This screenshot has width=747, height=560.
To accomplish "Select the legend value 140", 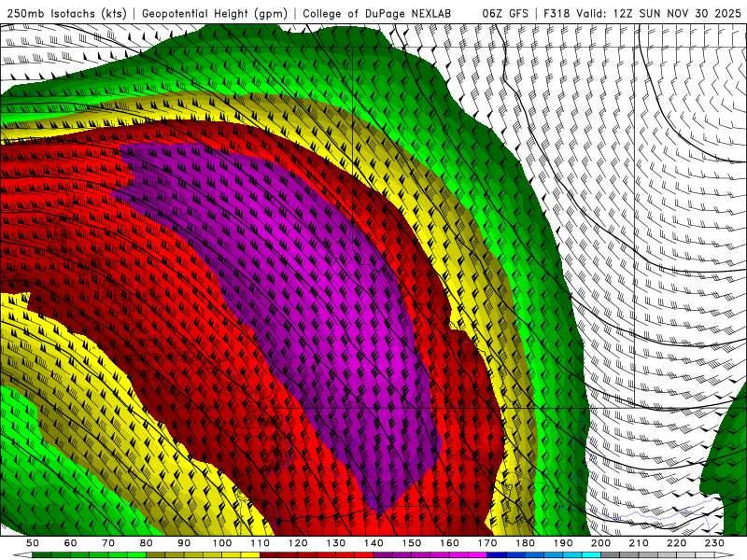I will click(x=373, y=543).
